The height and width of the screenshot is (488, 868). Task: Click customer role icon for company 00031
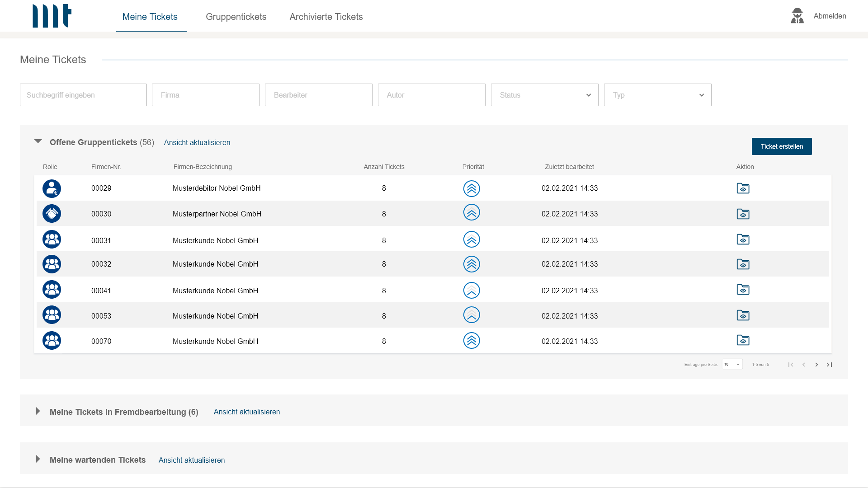point(52,239)
